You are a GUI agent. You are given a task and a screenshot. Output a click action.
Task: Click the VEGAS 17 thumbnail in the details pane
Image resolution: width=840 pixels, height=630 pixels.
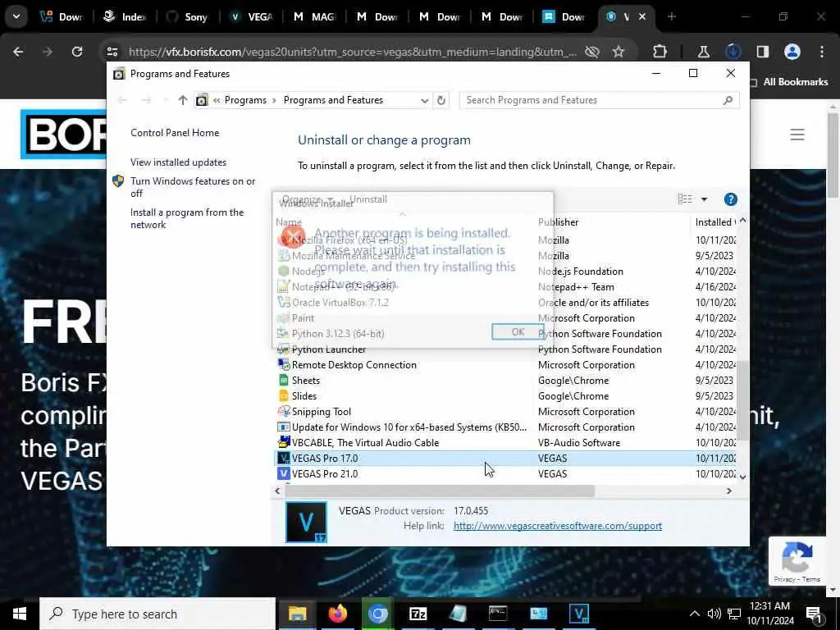click(x=306, y=523)
